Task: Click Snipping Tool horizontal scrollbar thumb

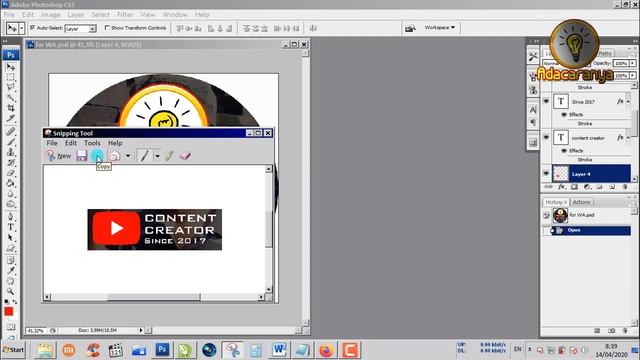Action: coord(154,297)
